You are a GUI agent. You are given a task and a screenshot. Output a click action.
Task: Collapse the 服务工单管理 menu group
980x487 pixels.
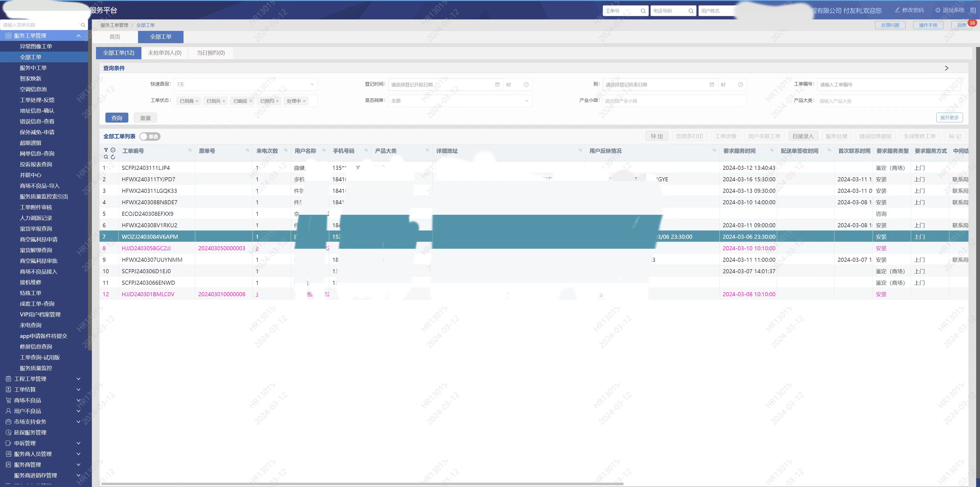pos(44,36)
